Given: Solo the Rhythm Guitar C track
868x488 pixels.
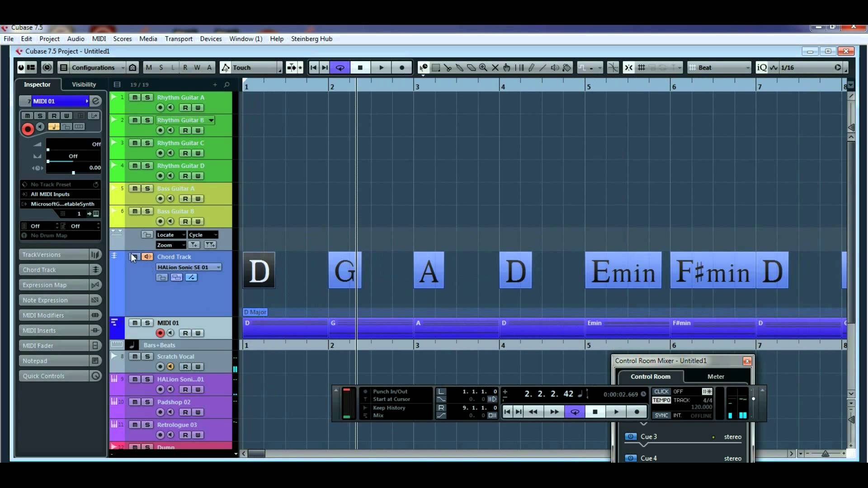Looking at the screenshot, I should [x=147, y=143].
